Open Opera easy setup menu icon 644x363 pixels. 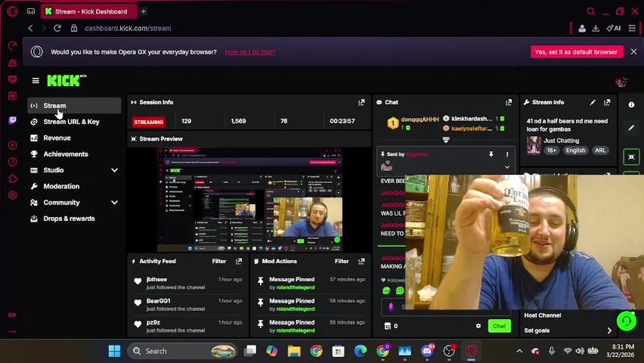click(x=632, y=28)
